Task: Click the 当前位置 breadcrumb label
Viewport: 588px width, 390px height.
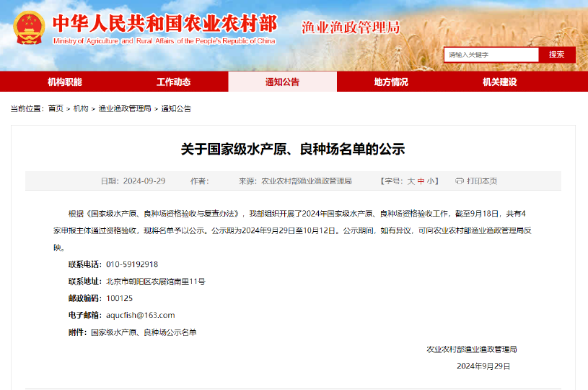Action: click(27, 108)
